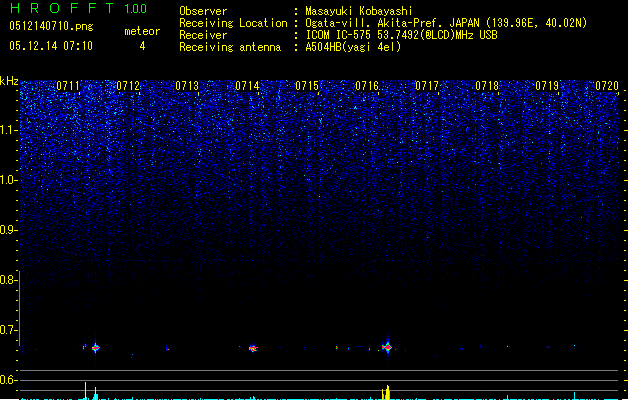Select the filename 0512140710.png
The height and width of the screenshot is (400, 629).
51,26
